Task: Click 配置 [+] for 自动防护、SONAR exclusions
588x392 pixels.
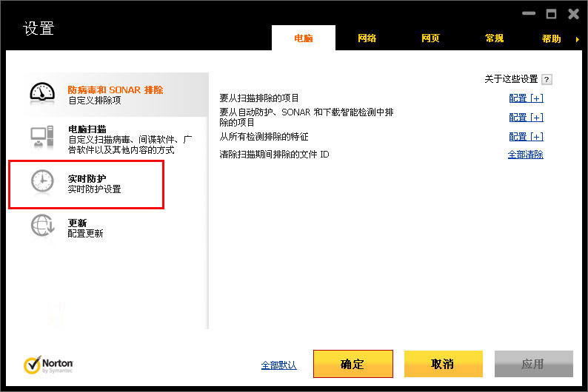Action: pos(526,117)
